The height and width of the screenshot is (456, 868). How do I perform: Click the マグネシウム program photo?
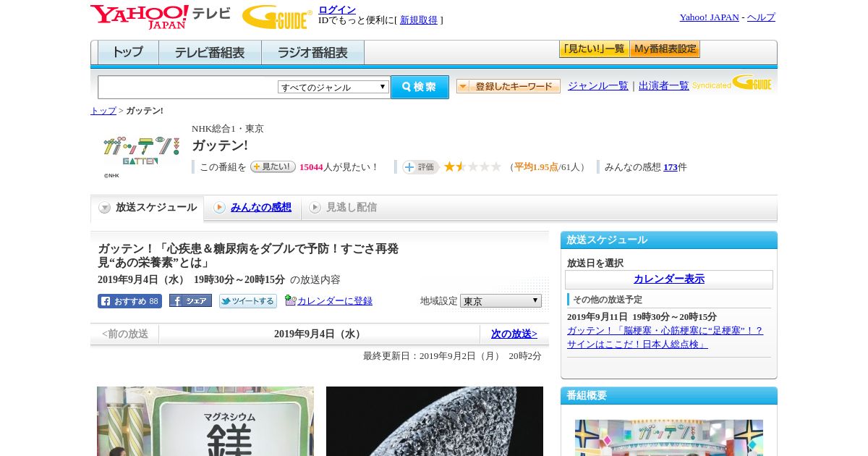(x=205, y=421)
